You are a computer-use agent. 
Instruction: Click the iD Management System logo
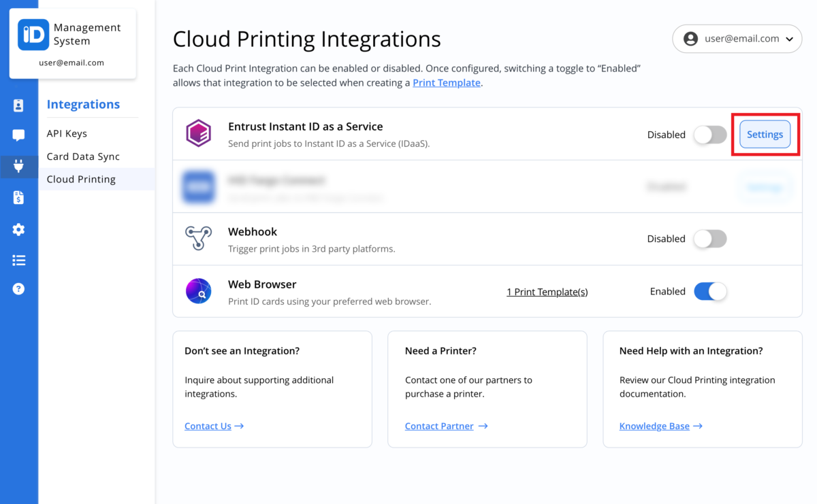pyautogui.click(x=32, y=34)
